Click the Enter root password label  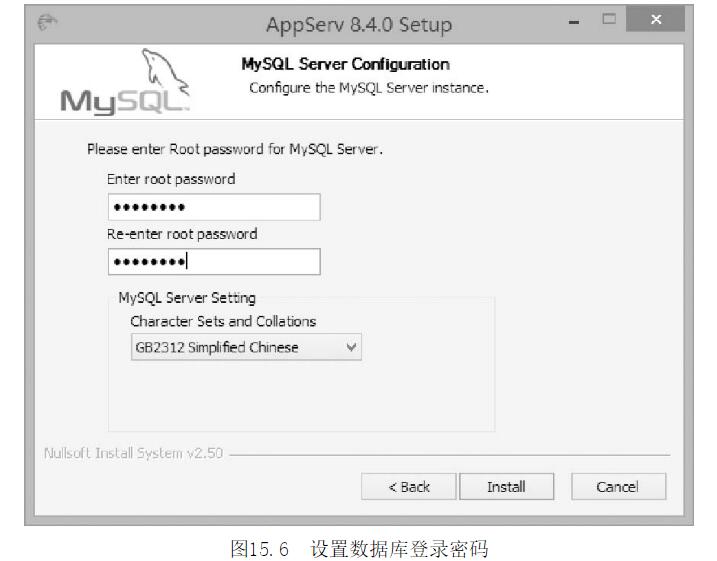171,179
